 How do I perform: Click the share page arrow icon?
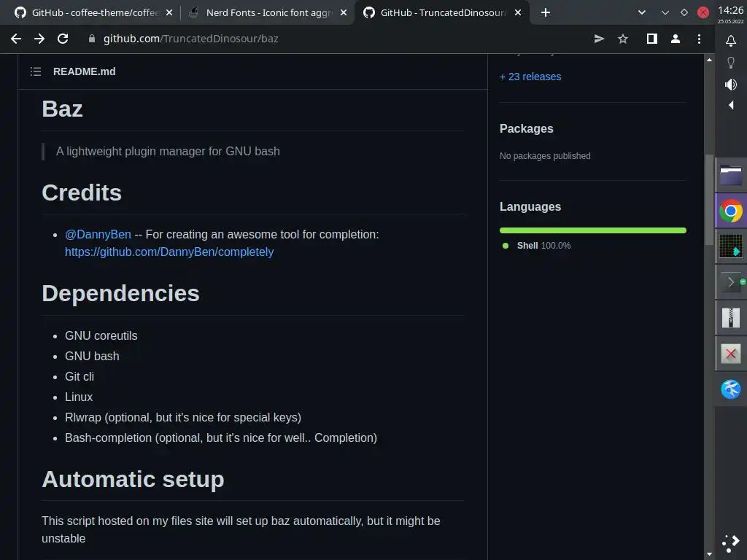(x=599, y=39)
